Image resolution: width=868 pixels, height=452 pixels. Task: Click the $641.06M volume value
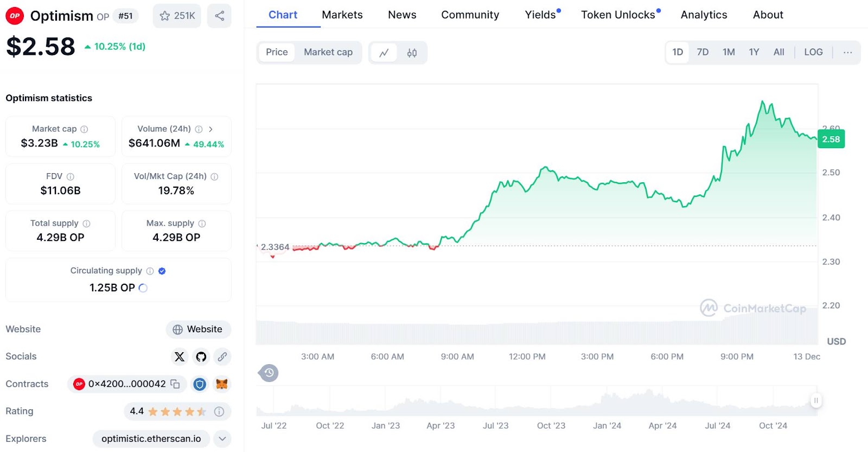click(154, 143)
